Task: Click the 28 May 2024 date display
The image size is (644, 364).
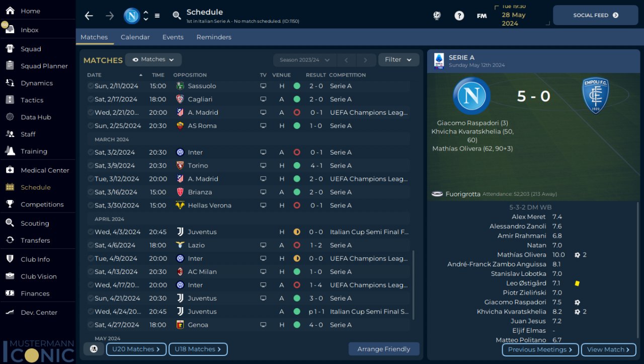Action: coord(513,19)
